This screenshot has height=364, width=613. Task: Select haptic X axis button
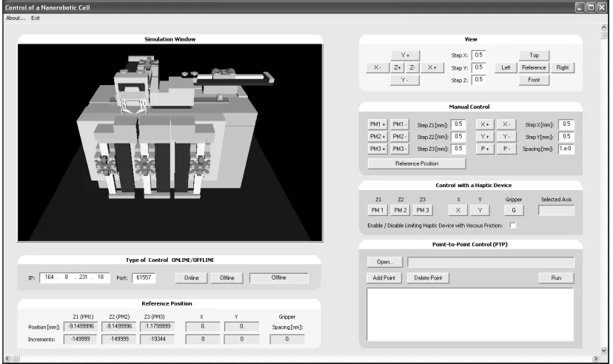pyautogui.click(x=458, y=210)
